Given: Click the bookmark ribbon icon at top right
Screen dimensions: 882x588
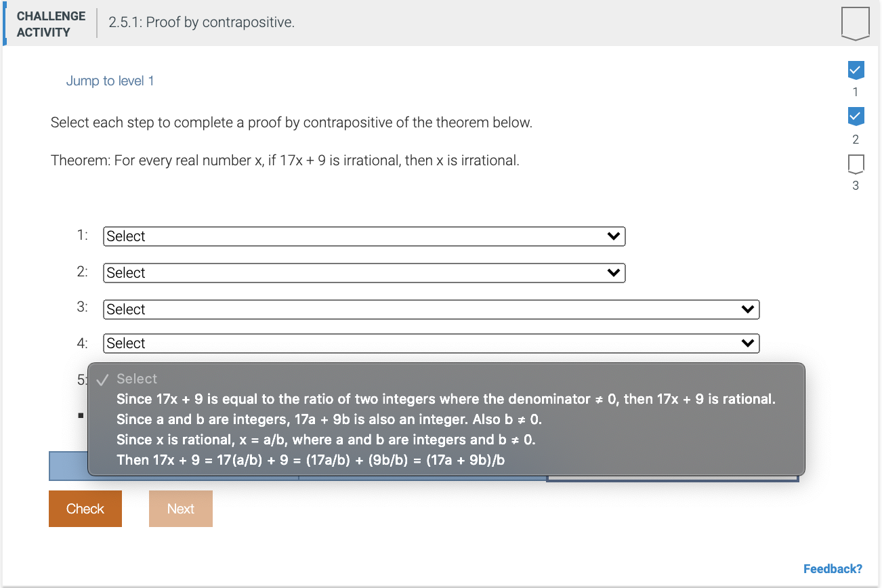Looking at the screenshot, I should pyautogui.click(x=854, y=22).
